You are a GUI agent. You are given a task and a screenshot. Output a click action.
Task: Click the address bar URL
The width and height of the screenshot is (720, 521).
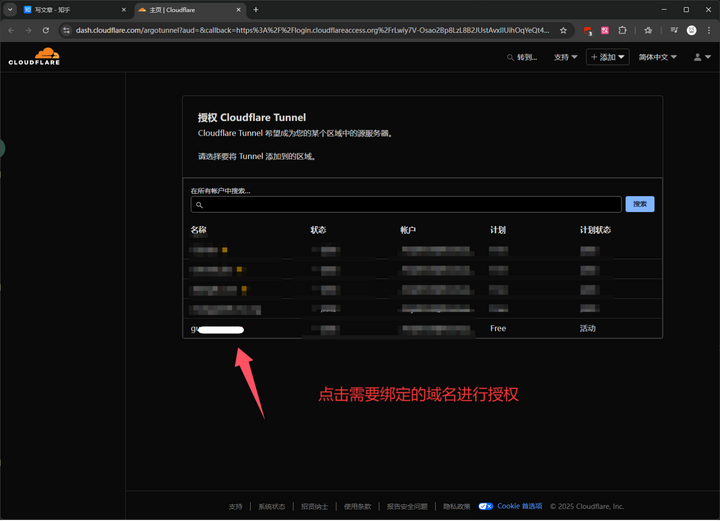click(x=312, y=30)
